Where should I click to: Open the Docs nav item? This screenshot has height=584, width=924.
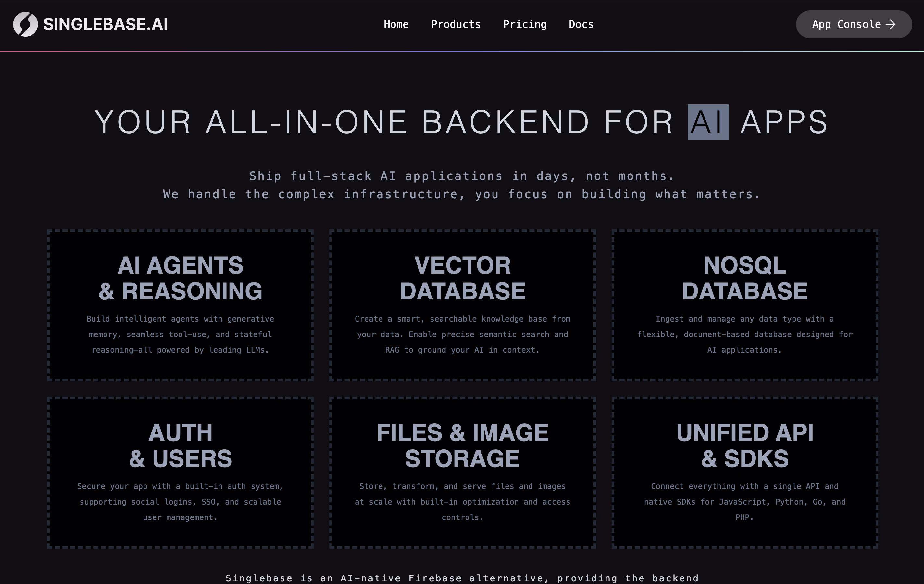(x=581, y=24)
